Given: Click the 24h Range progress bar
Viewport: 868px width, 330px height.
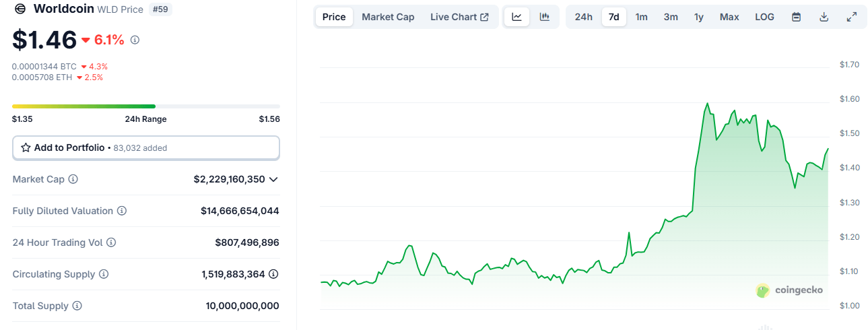Looking at the screenshot, I should (x=146, y=106).
